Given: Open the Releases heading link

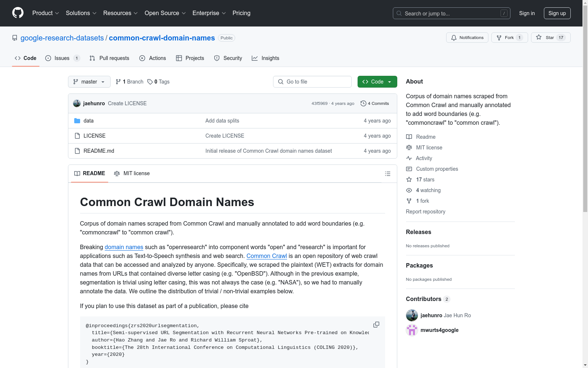Looking at the screenshot, I should (419, 232).
